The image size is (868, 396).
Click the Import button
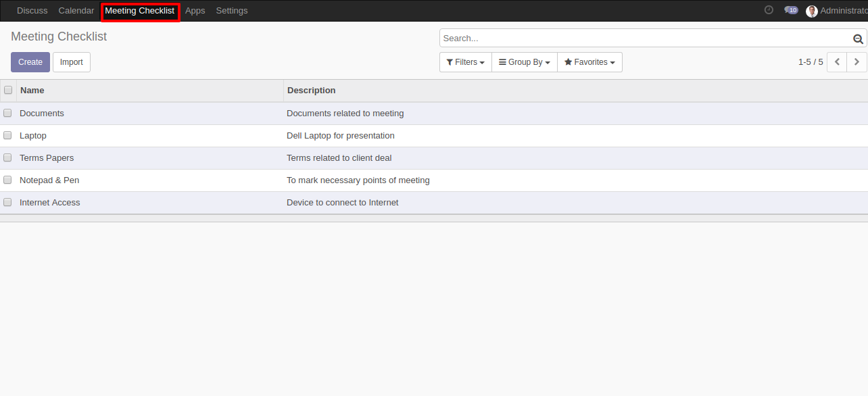[x=72, y=62]
